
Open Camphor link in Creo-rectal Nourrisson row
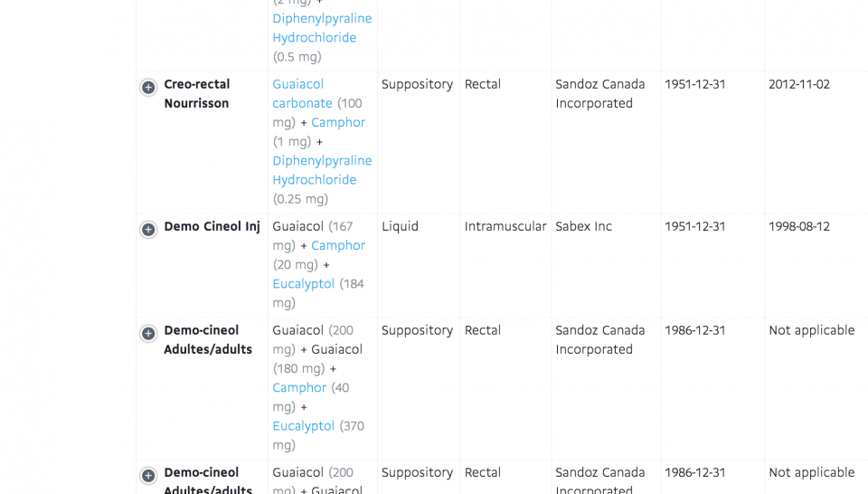338,122
